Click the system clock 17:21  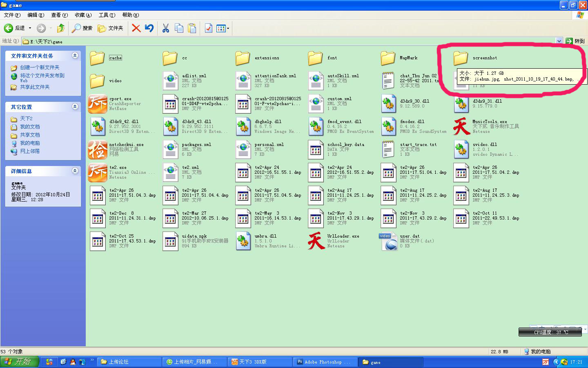tap(576, 362)
